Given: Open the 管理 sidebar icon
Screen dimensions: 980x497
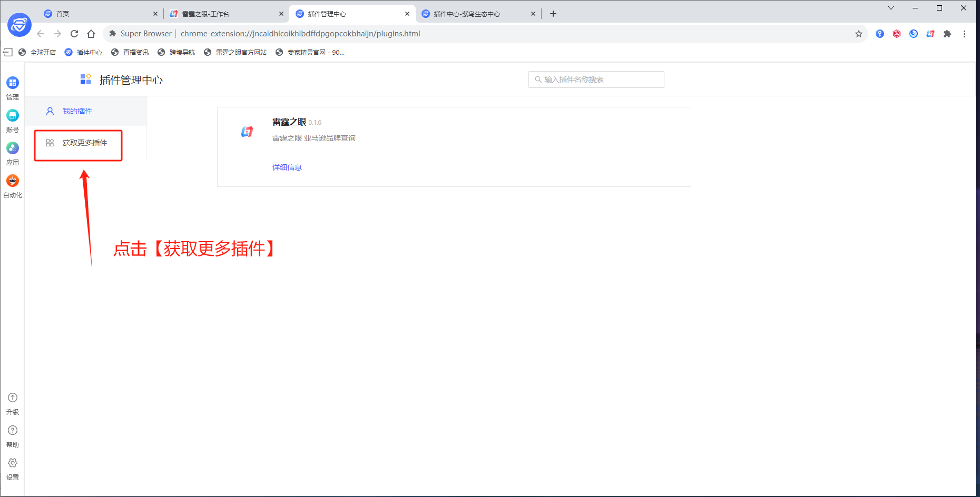Looking at the screenshot, I should [13, 83].
